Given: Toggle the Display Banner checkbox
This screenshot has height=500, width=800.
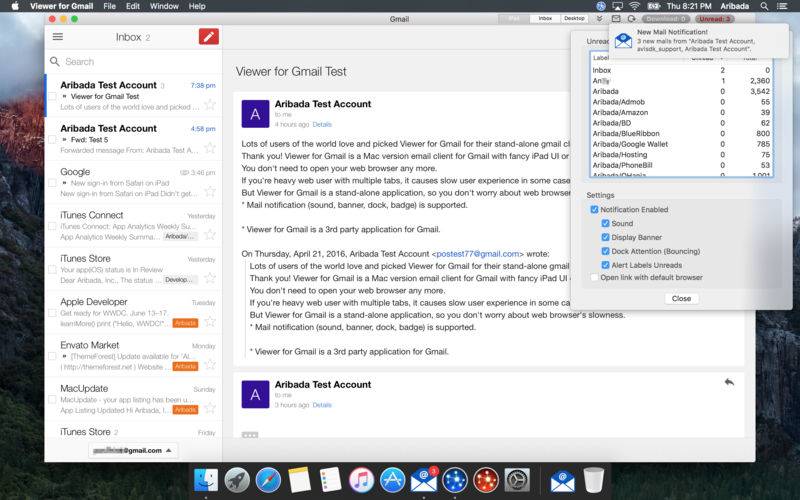Looking at the screenshot, I should coord(606,237).
